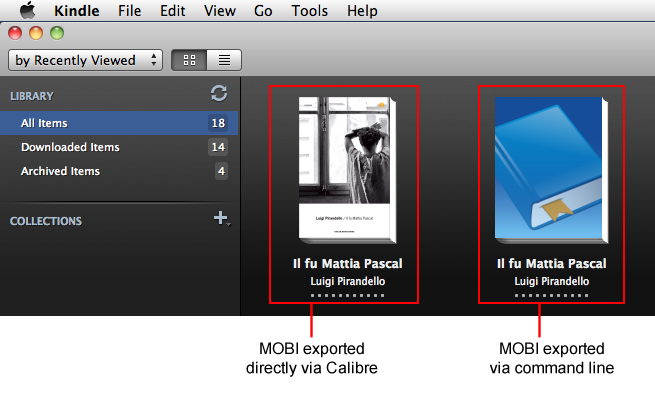Screen dimensions: 655x400
Task: Click the Downloaded Items count badge 14
Action: point(218,147)
